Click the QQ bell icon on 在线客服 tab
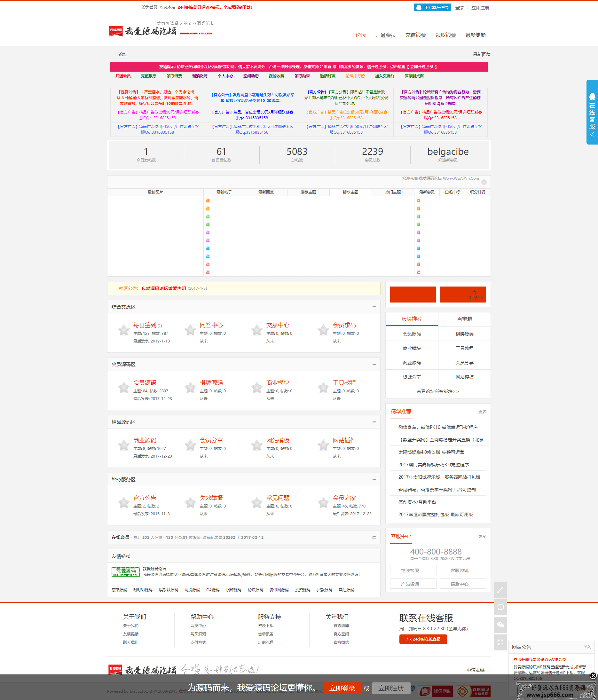 [x=592, y=96]
